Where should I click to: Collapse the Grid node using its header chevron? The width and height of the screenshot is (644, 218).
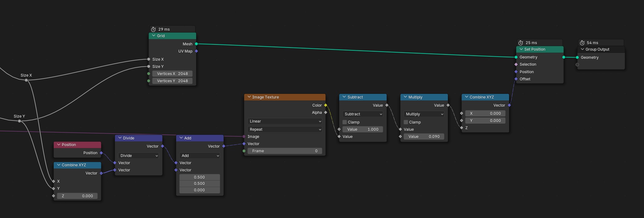(x=153, y=36)
